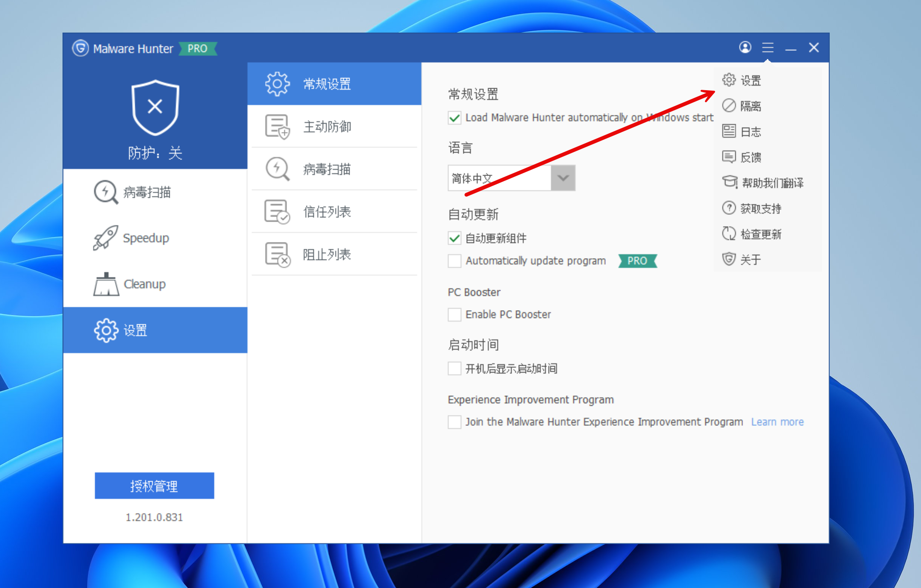This screenshot has width=921, height=588.
Task: Click the protection-off shield icon
Action: [155, 107]
